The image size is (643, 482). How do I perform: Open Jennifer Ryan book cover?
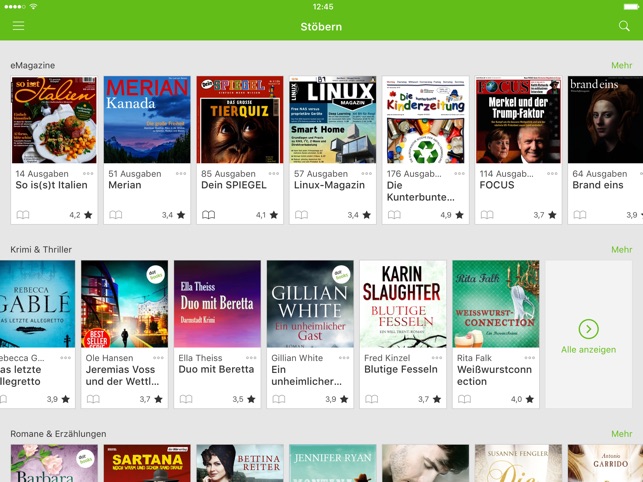333,464
